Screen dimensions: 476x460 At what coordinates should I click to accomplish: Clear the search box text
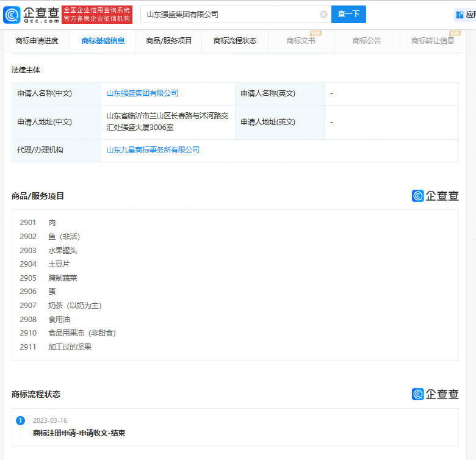[x=323, y=14]
